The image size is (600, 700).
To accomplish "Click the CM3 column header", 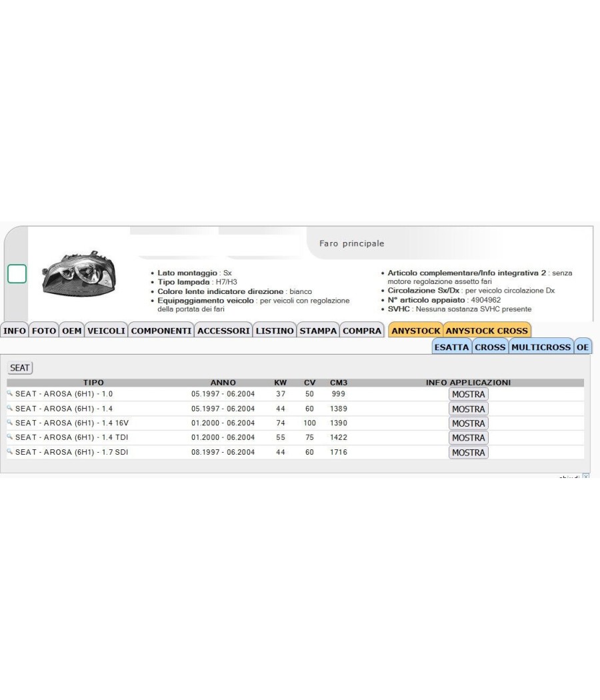I will pos(339,383).
